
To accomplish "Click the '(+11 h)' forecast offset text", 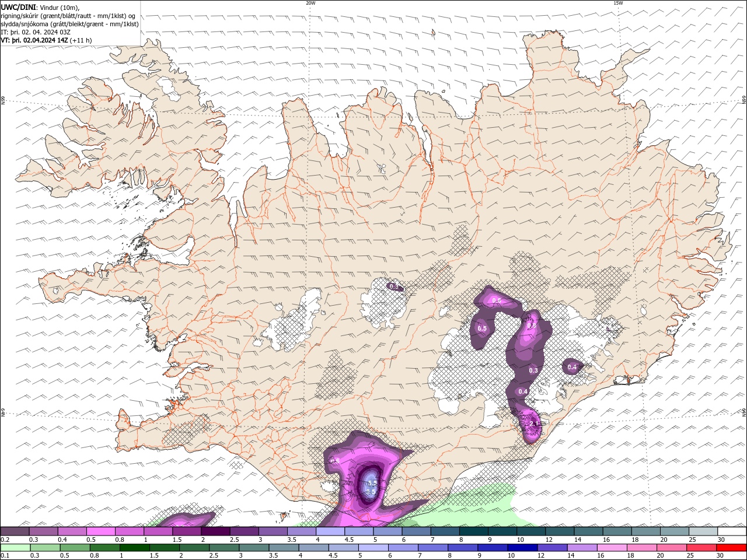I will tap(81, 40).
